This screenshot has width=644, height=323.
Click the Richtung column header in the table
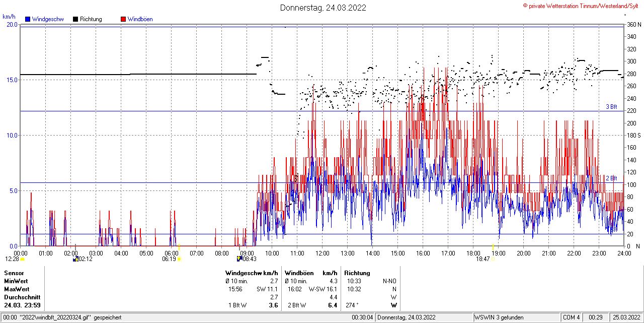(x=358, y=273)
